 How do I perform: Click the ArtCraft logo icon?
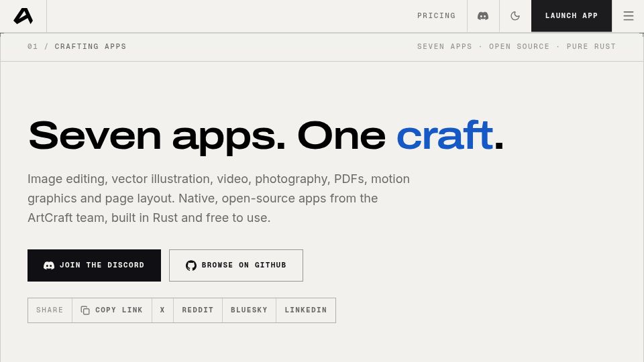coord(23,16)
